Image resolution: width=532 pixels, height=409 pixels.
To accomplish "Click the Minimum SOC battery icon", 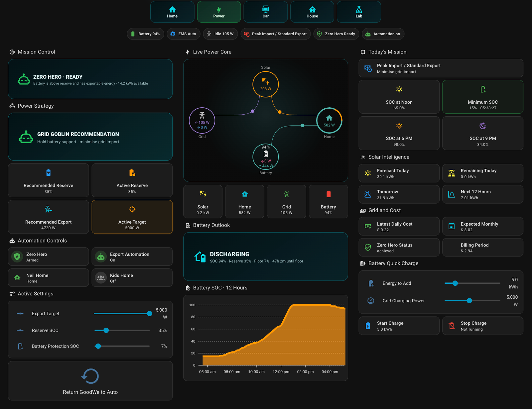I will [x=483, y=89].
